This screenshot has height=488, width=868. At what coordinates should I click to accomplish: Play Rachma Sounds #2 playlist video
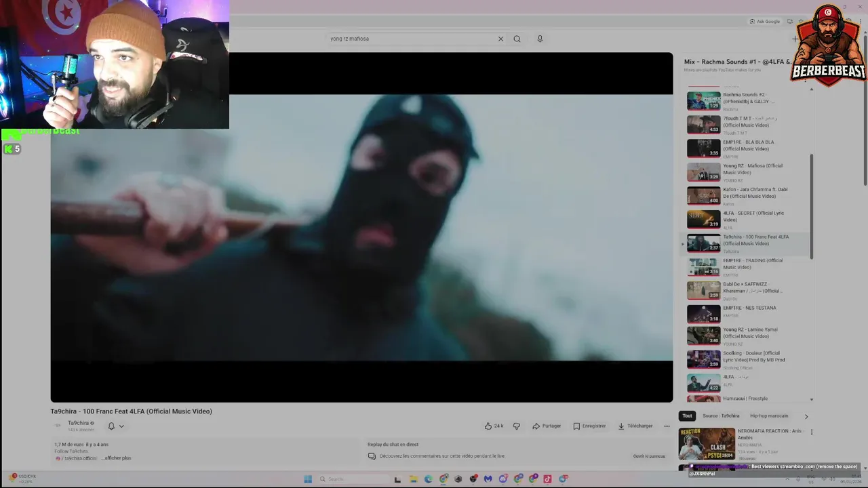(x=745, y=101)
